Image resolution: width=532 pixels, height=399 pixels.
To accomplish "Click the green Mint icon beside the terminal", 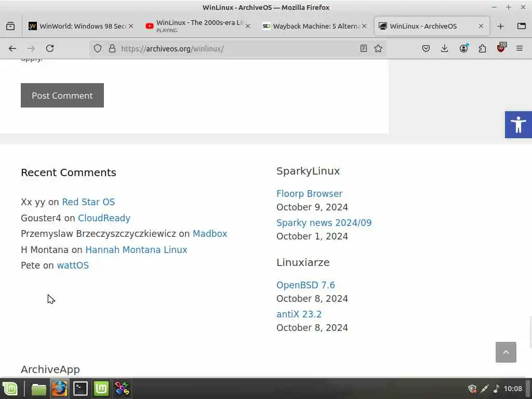I will click(x=101, y=389).
